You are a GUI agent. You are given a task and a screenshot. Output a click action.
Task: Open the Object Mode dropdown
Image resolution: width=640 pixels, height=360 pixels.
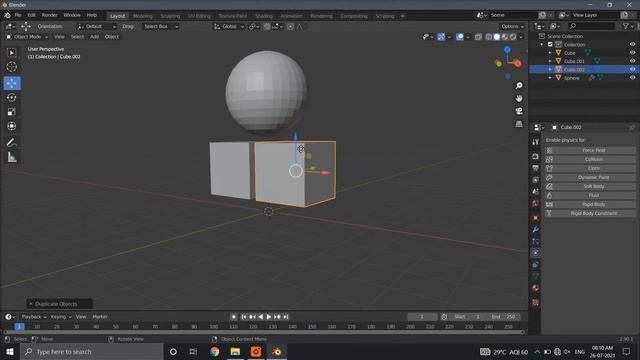click(27, 37)
